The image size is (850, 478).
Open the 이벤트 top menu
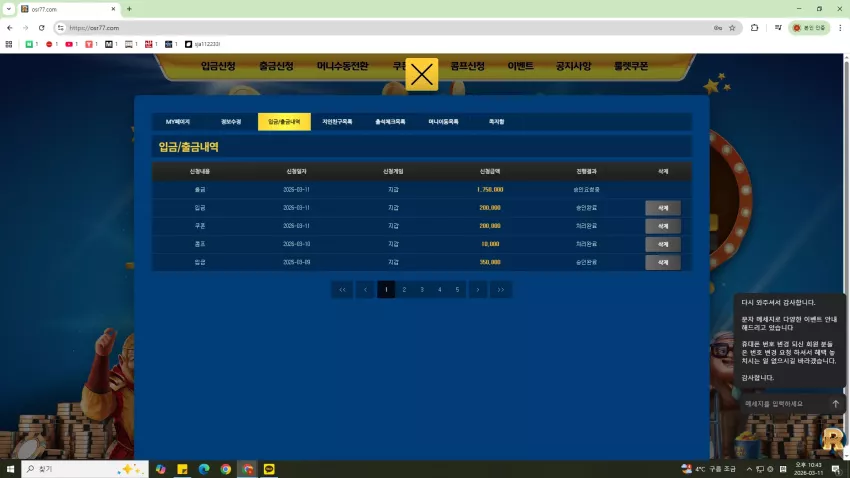[520, 66]
